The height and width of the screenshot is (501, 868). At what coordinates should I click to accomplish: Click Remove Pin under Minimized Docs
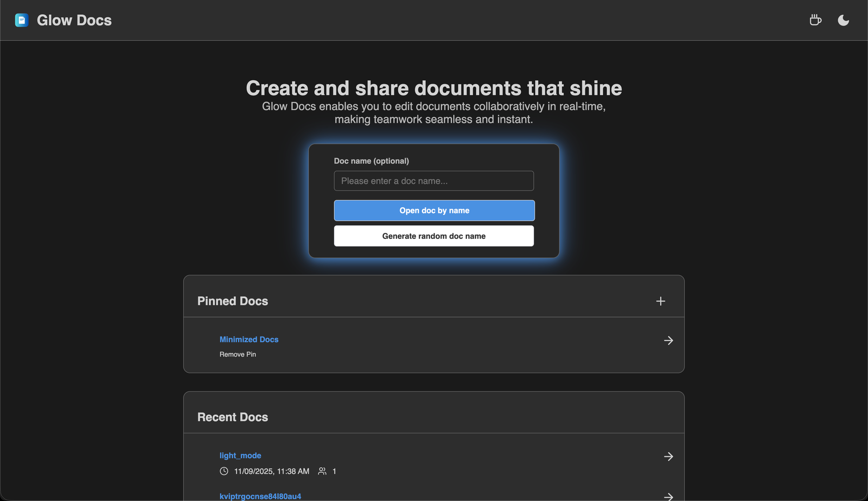(238, 354)
